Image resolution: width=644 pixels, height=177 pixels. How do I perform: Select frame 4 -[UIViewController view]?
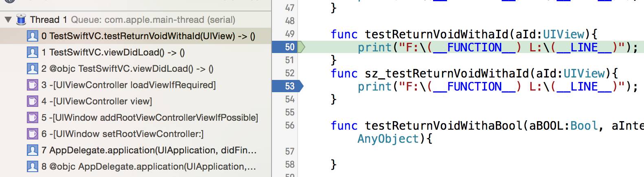point(136,101)
